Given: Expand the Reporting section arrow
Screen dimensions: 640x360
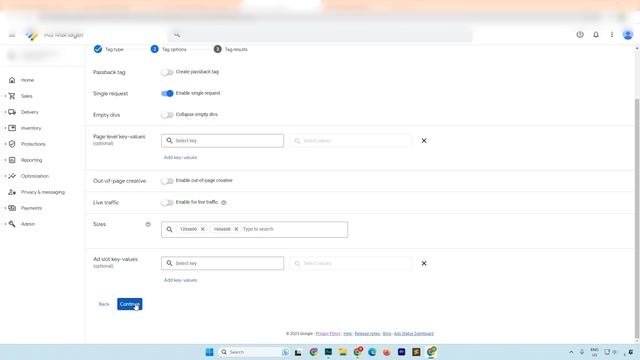Looking at the screenshot, I should click(x=5, y=160).
